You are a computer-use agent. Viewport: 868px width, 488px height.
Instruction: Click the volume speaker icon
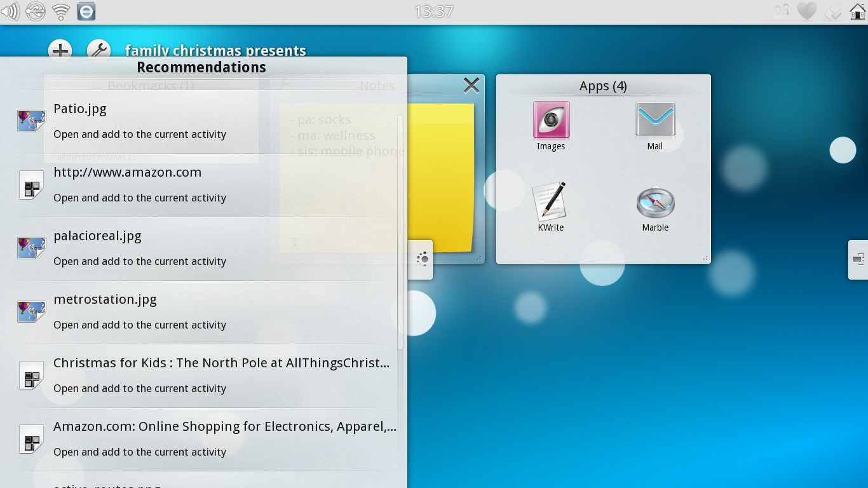10,11
